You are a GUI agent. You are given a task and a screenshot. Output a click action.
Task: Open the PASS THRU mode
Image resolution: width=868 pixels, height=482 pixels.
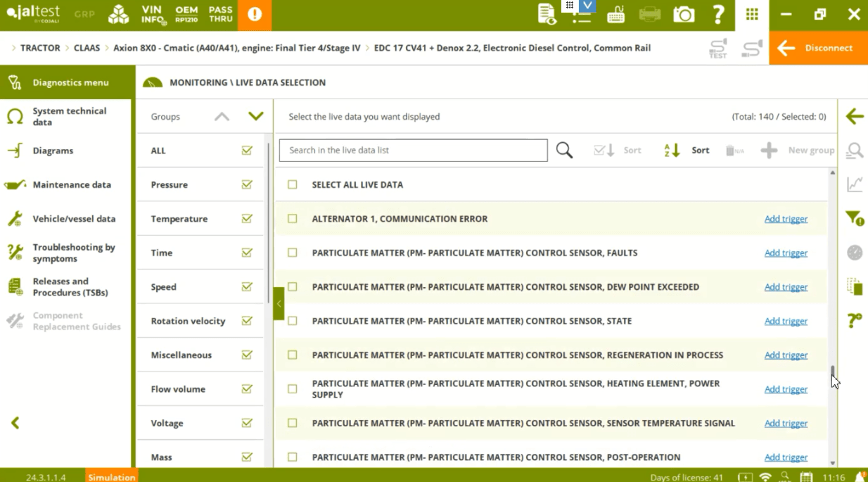221,15
